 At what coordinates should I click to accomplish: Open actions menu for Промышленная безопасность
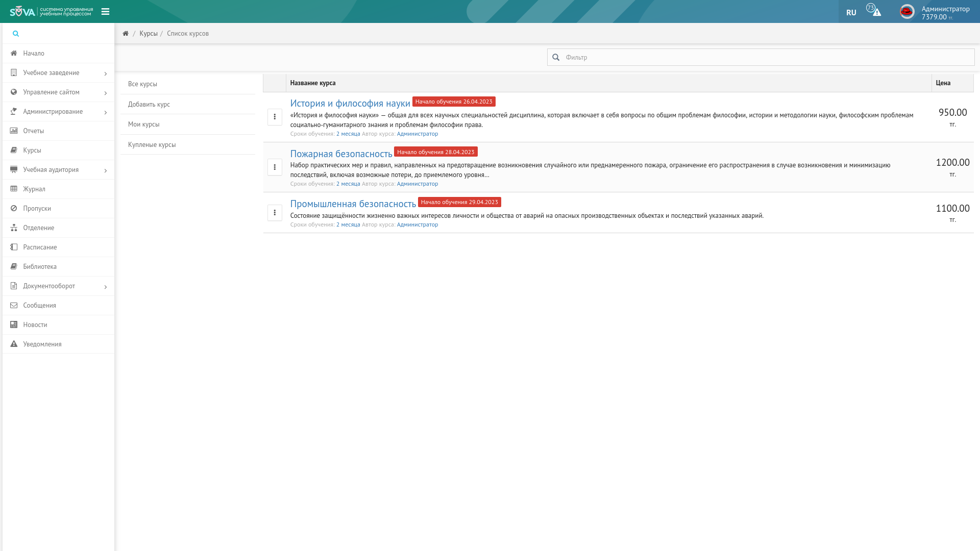click(275, 212)
